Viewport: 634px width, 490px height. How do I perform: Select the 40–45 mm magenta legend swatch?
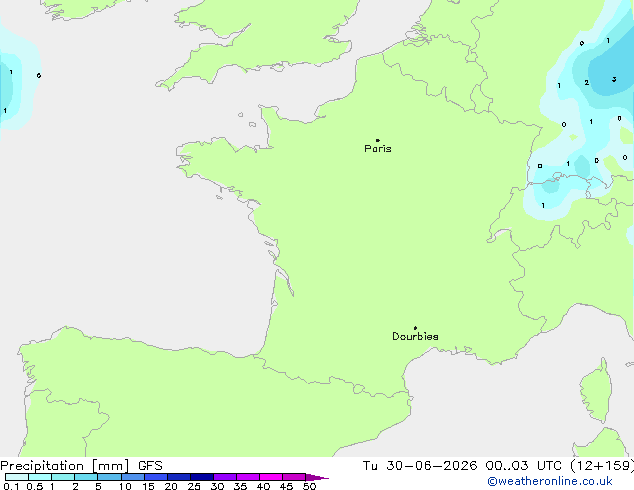(x=271, y=477)
